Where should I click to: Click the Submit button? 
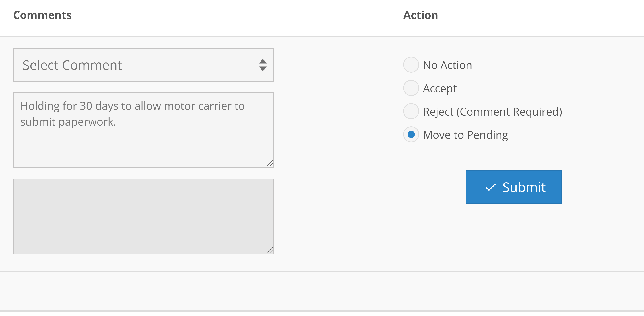point(513,187)
